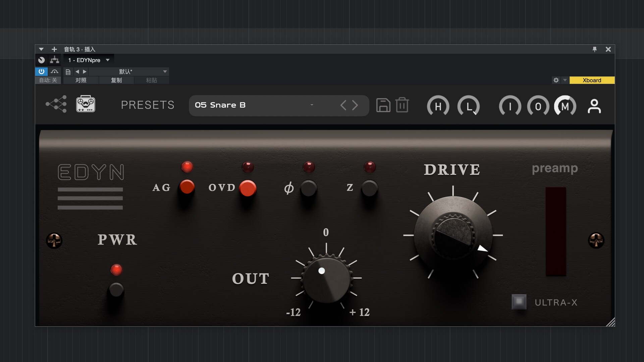Open the user account icon
644x362 pixels.
point(594,106)
